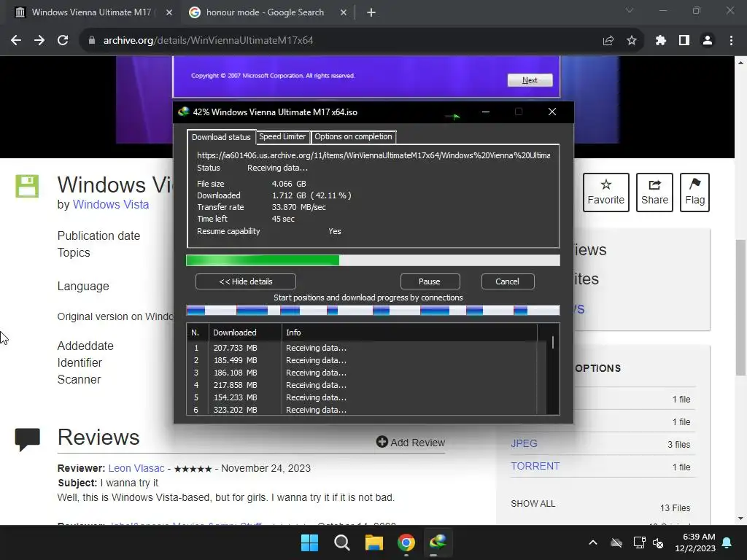Image resolution: width=747 pixels, height=560 pixels.
Task: Reload the archive.org page
Action: pyautogui.click(x=63, y=41)
